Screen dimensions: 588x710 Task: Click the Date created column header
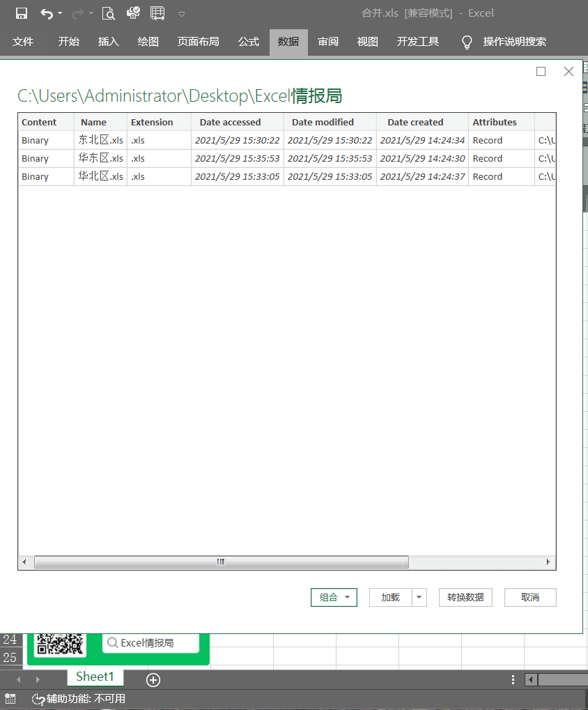pos(422,122)
